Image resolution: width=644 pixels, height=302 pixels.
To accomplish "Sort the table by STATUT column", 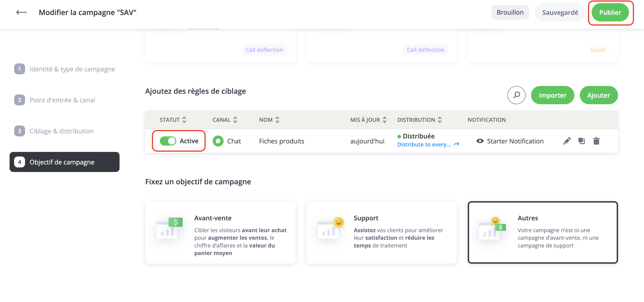I will click(184, 120).
